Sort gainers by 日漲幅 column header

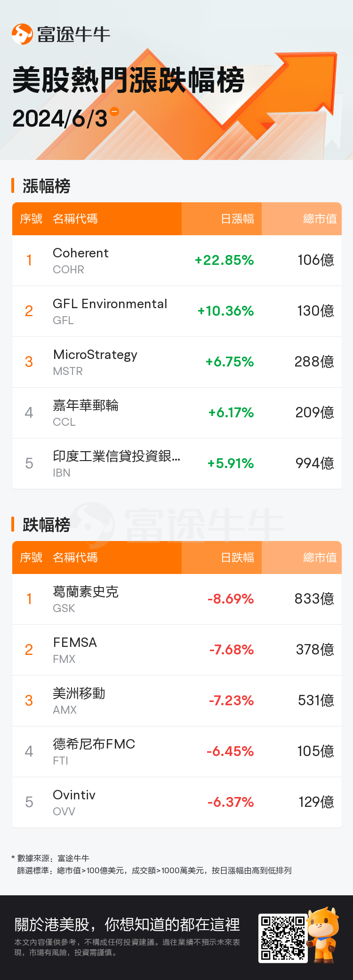tap(237, 219)
